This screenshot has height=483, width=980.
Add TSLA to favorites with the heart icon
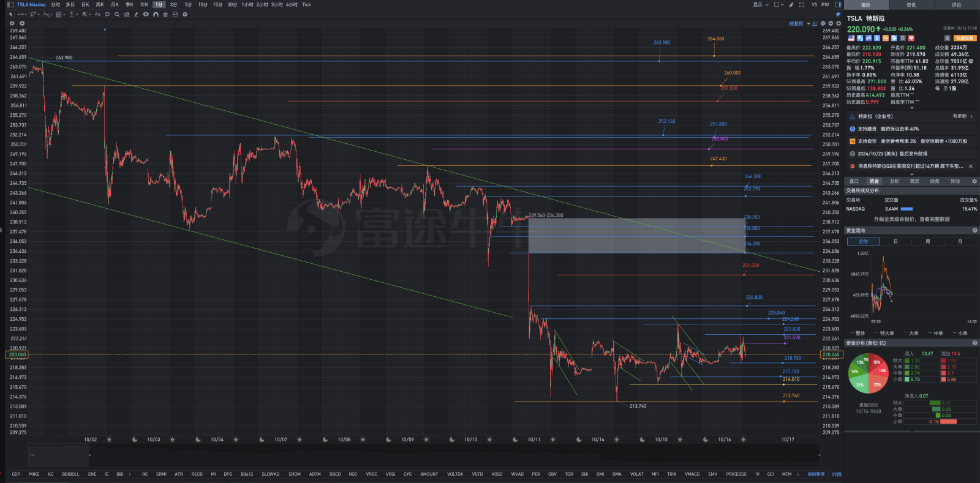[911, 38]
